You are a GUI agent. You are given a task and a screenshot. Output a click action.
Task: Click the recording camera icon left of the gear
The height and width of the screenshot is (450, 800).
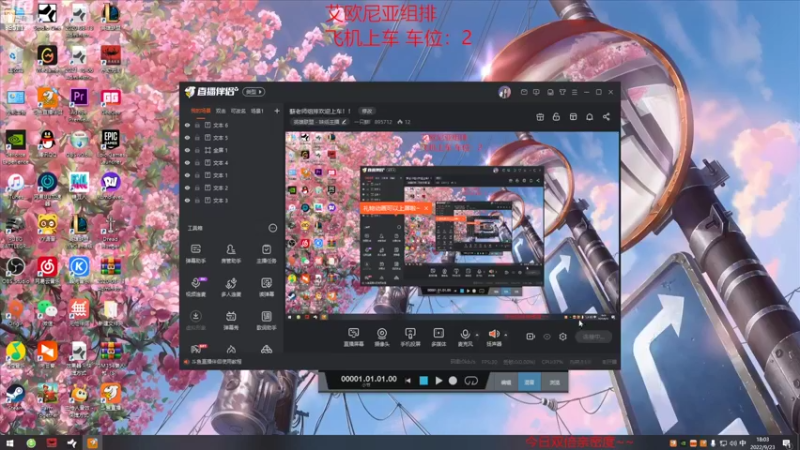pos(530,337)
